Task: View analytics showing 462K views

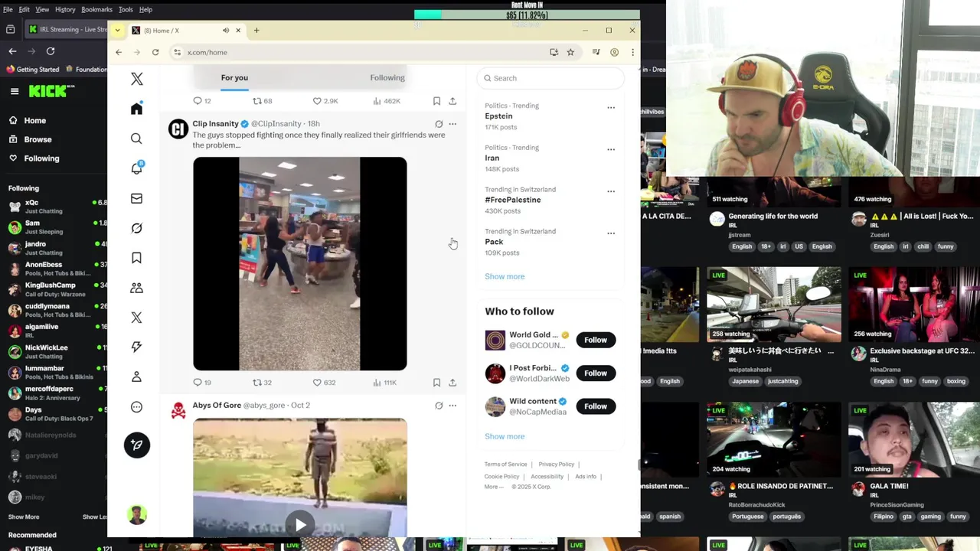Action: pyautogui.click(x=387, y=101)
